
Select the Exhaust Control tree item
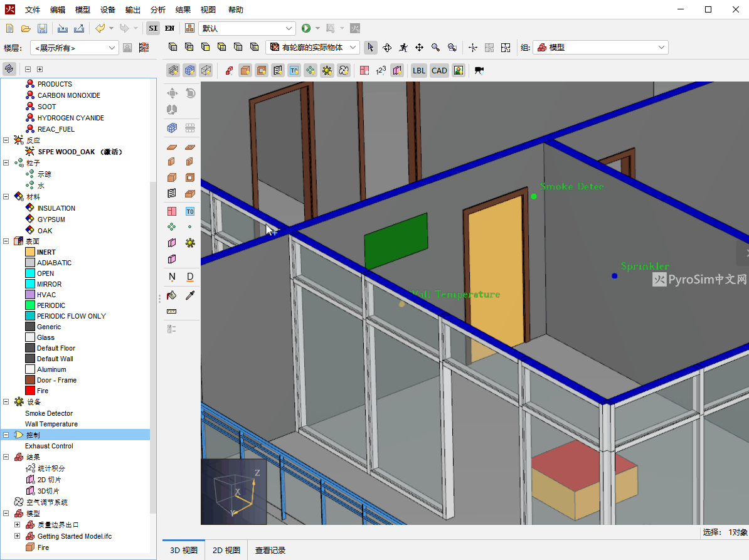49,446
